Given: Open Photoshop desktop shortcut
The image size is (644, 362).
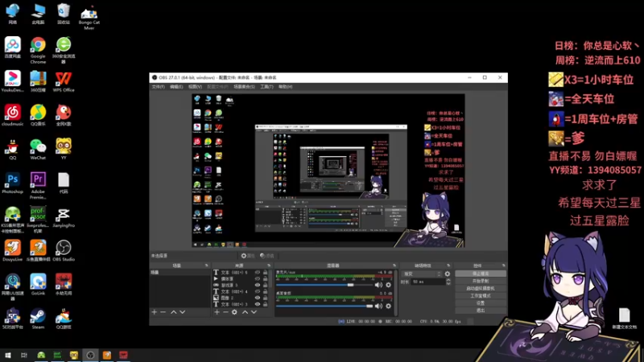Looking at the screenshot, I should tap(12, 183).
